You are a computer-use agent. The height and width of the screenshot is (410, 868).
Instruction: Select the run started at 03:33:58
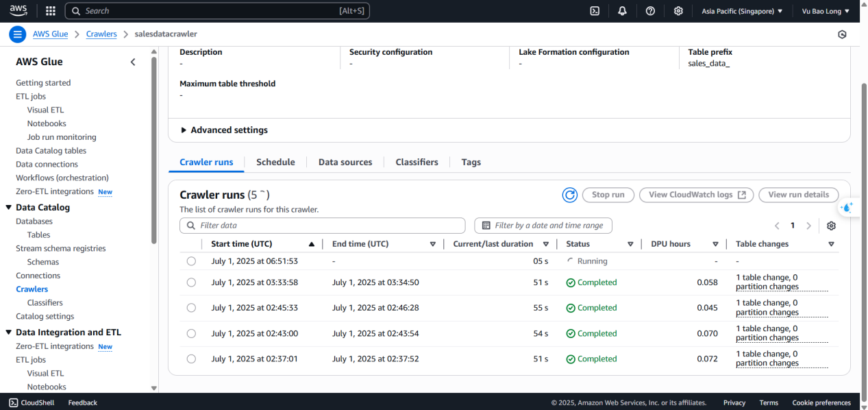[x=191, y=282]
